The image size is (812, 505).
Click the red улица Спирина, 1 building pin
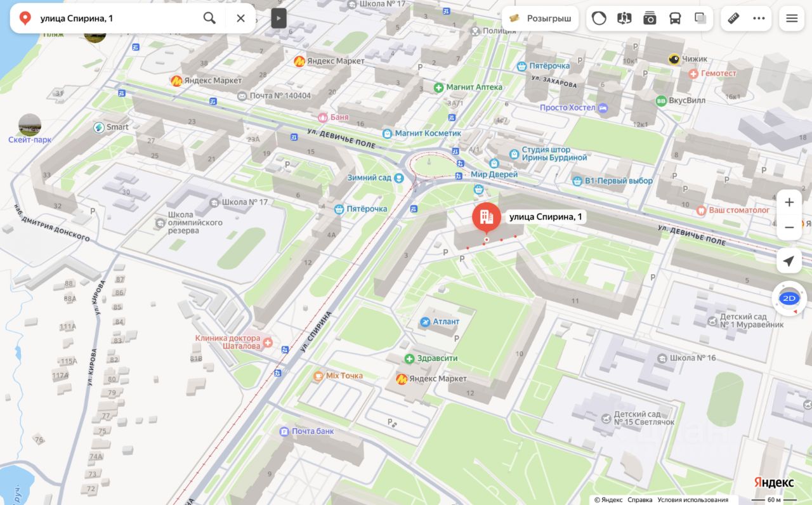pos(487,218)
